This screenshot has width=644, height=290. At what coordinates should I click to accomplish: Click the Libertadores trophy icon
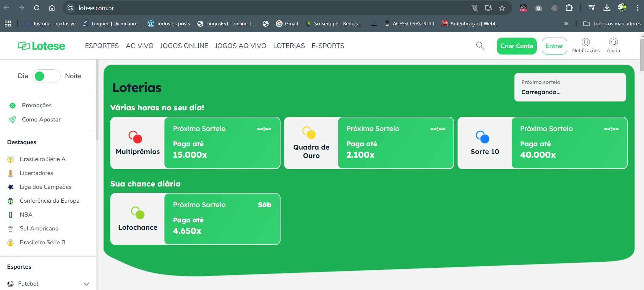[x=10, y=173]
